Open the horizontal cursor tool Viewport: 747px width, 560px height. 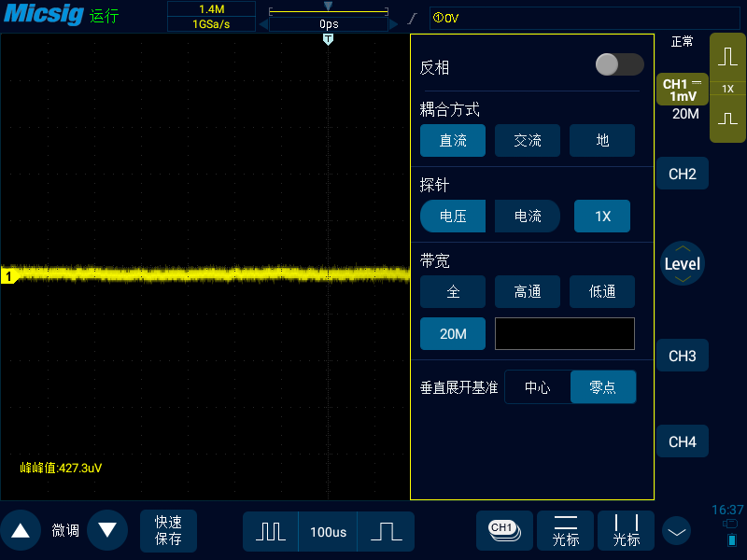(565, 530)
